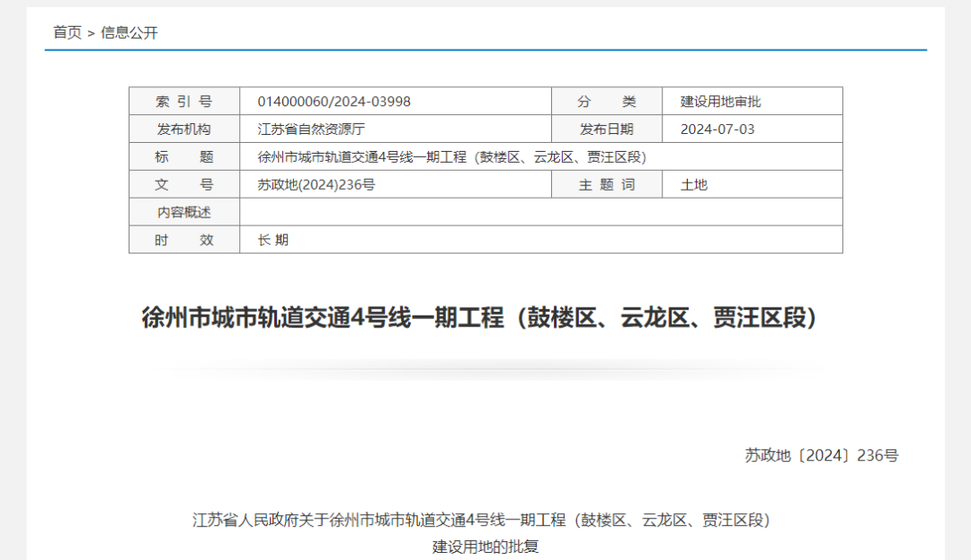
Task: Click the 发布日期 label cell
Action: point(607,129)
